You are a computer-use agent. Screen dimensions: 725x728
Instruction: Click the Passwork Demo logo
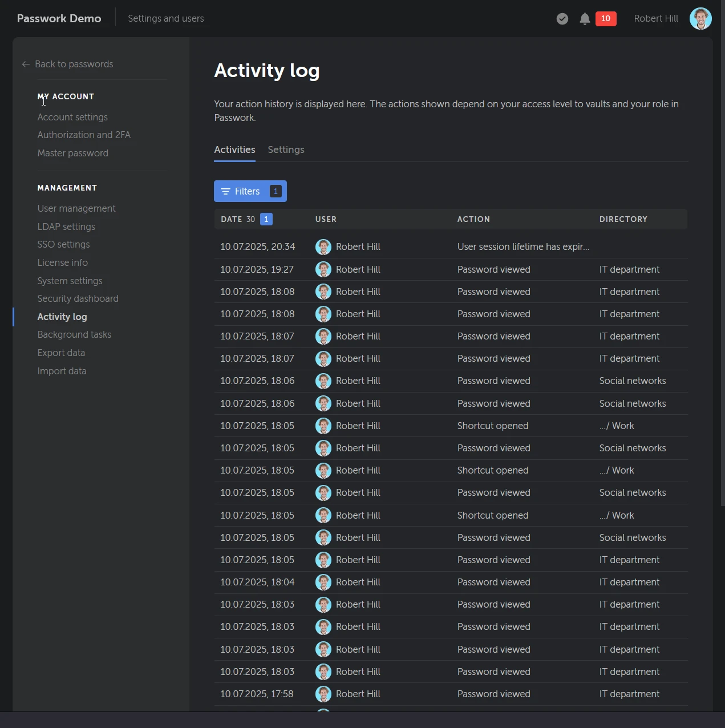59,18
